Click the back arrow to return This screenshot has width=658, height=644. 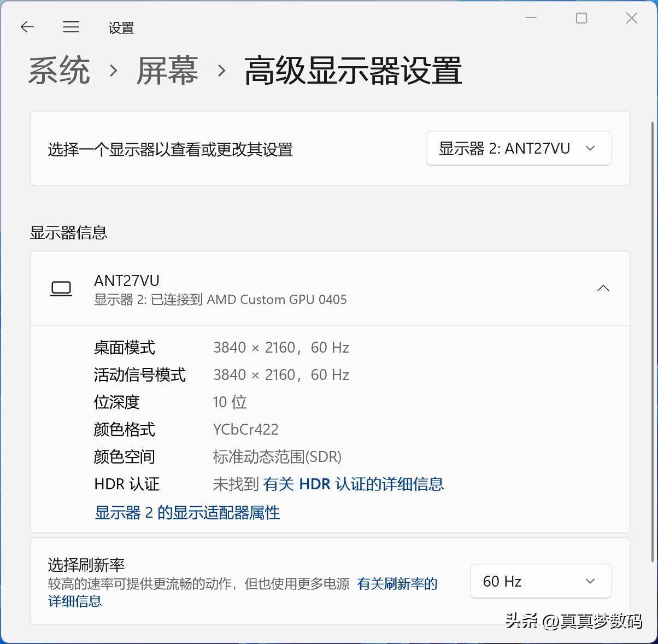point(27,27)
